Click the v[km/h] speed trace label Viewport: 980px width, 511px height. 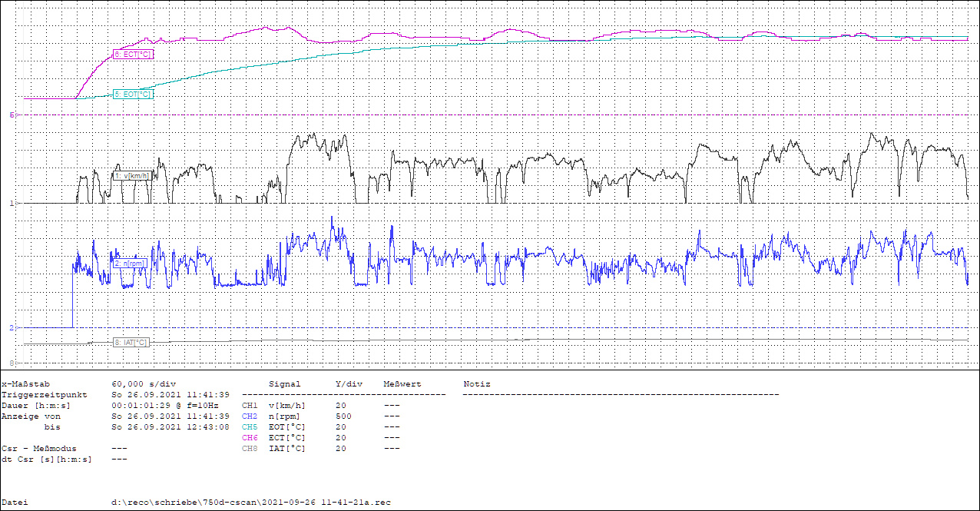pyautogui.click(x=131, y=176)
